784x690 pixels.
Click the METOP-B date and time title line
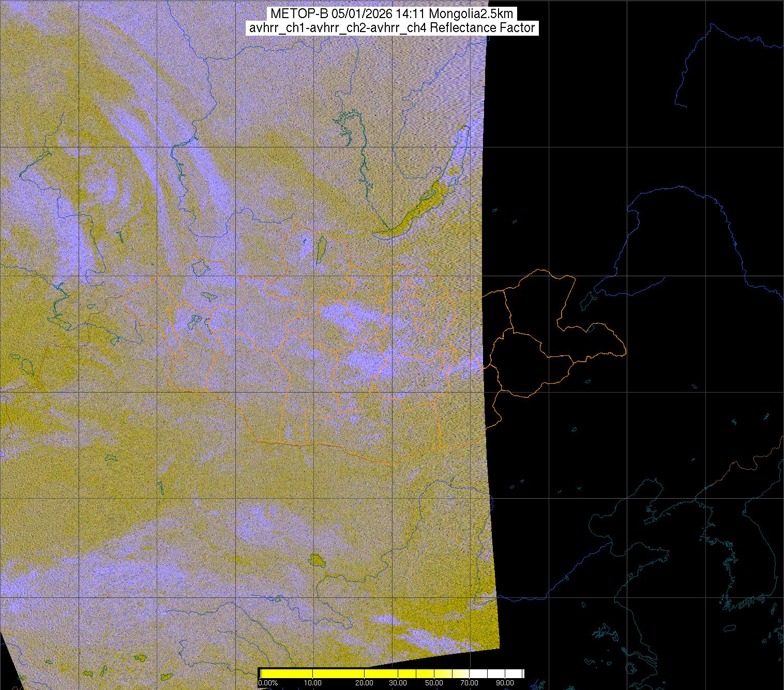(x=391, y=14)
